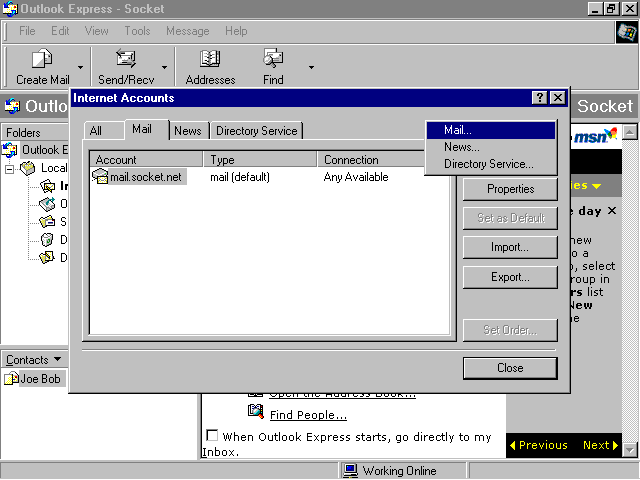Select the mail.socket.net account row

(x=269, y=177)
